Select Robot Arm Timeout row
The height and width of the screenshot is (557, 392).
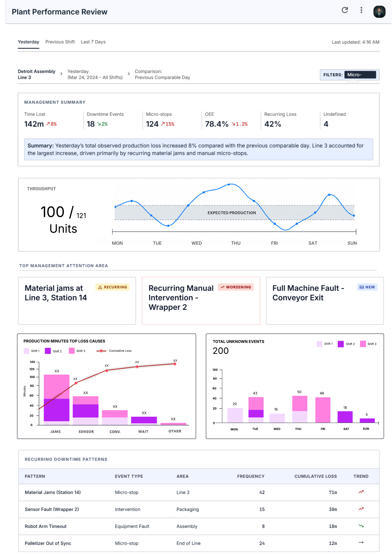[x=199, y=526]
